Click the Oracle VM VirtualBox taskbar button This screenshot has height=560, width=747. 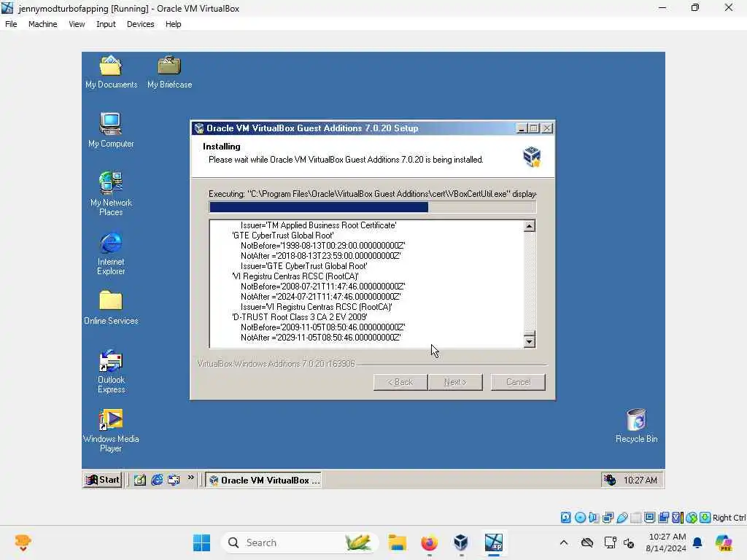pyautogui.click(x=263, y=480)
